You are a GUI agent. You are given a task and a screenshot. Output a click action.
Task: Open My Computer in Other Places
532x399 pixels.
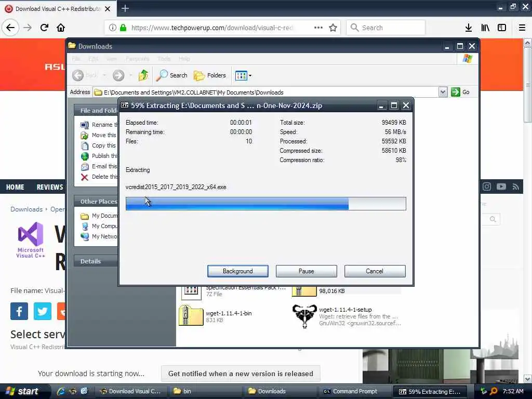99,226
